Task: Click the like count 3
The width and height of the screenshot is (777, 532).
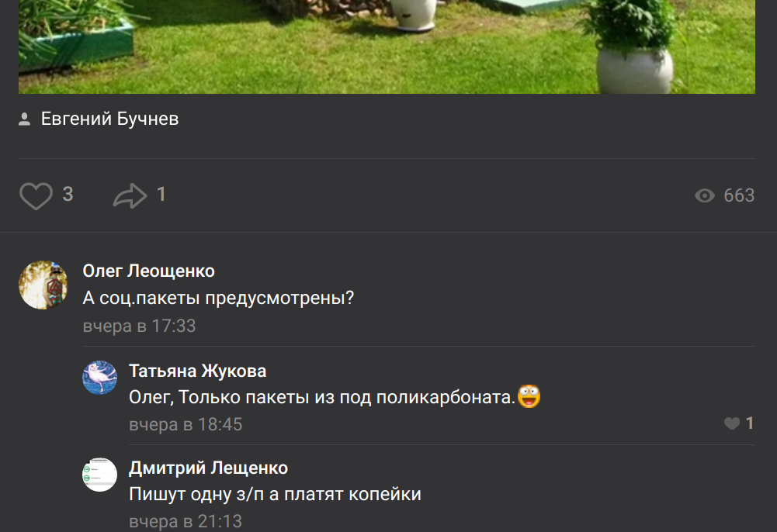Action: point(68,195)
